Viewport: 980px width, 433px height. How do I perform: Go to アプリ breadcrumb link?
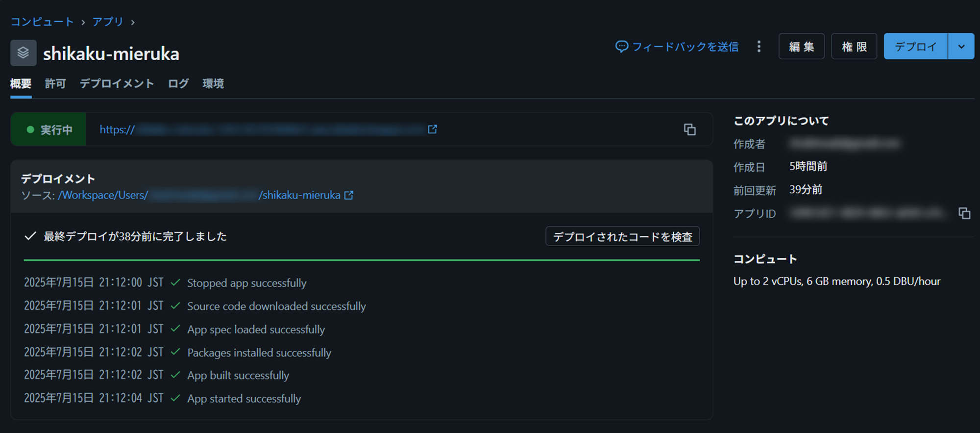(x=108, y=22)
